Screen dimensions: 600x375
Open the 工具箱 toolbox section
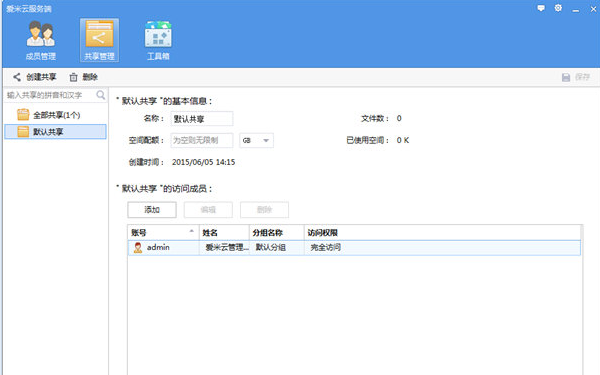click(x=158, y=40)
